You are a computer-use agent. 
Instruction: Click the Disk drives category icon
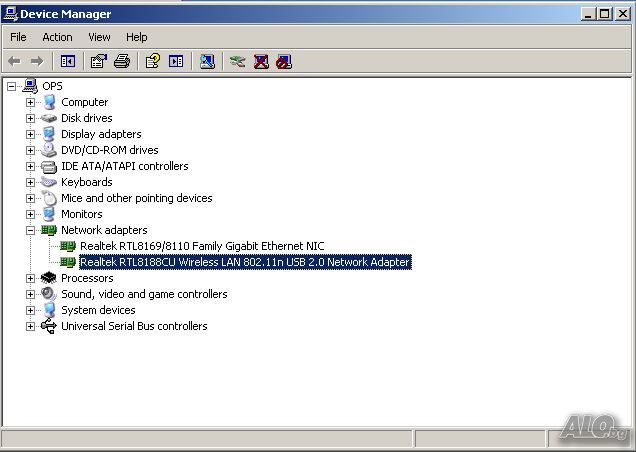click(x=49, y=118)
